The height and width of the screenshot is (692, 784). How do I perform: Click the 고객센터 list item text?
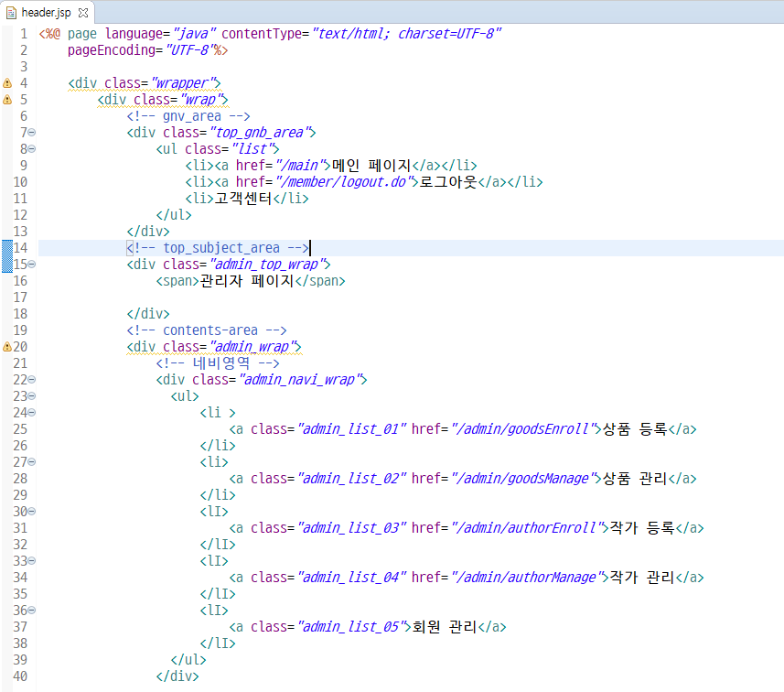point(243,199)
